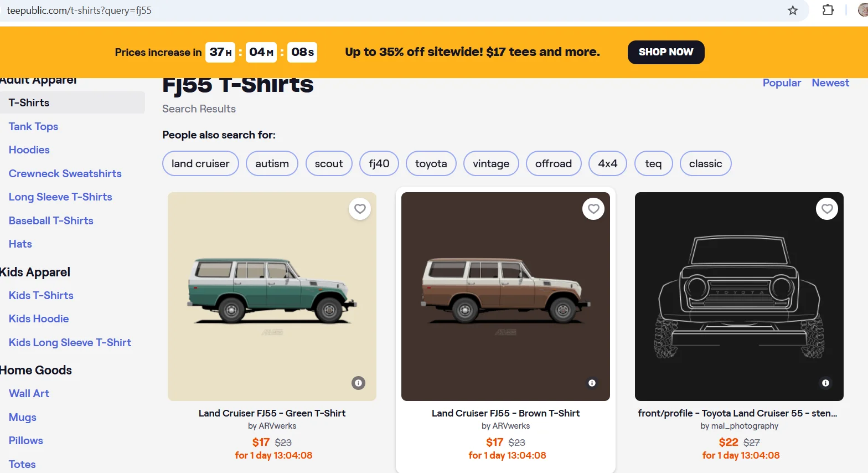This screenshot has width=868, height=473.
Task: Click the SHOP NOW button
Action: coord(666,52)
